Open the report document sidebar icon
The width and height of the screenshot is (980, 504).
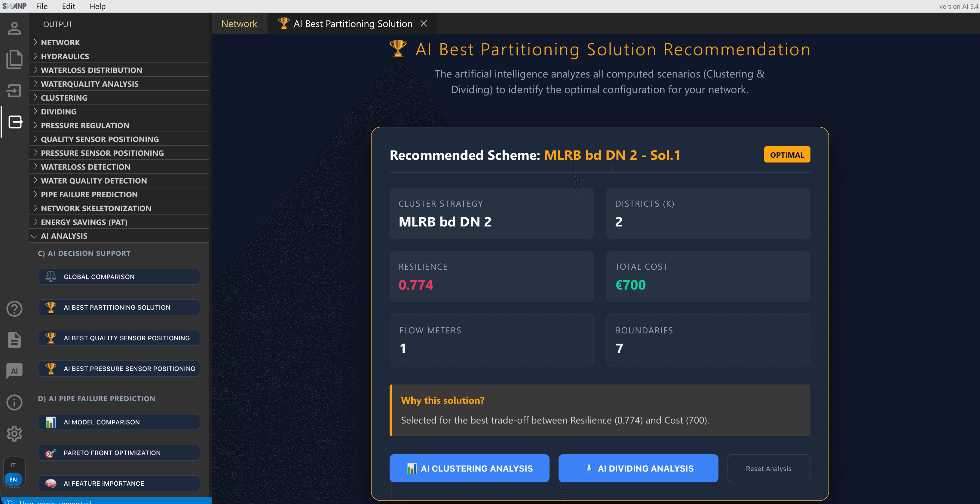coord(14,340)
